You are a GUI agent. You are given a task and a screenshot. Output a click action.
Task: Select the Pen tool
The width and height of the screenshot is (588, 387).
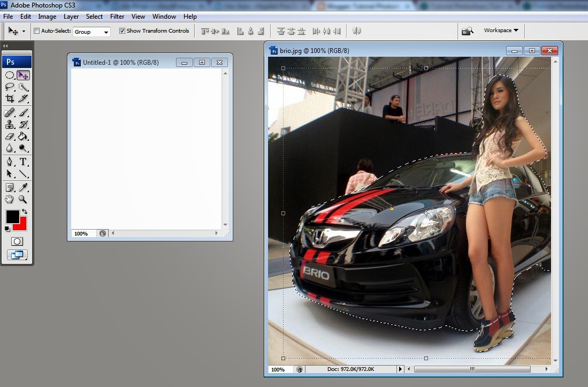pyautogui.click(x=10, y=162)
